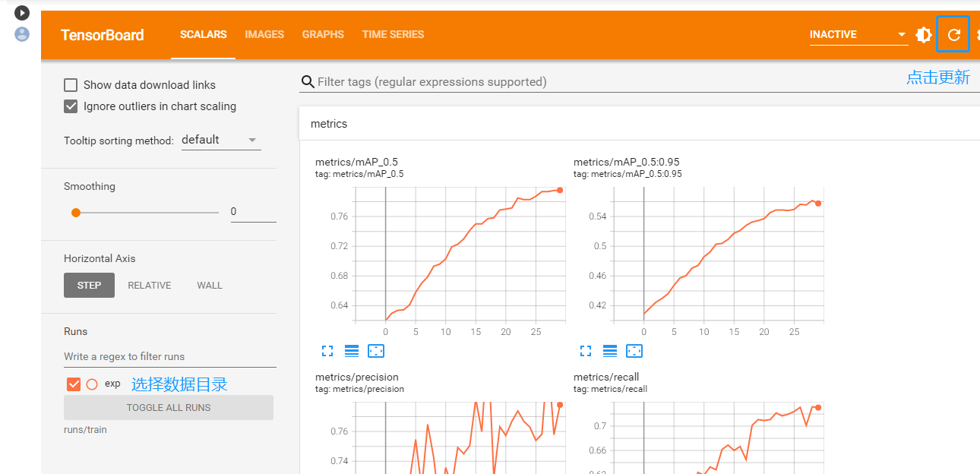Click the TensorBoard logo title

pos(103,35)
